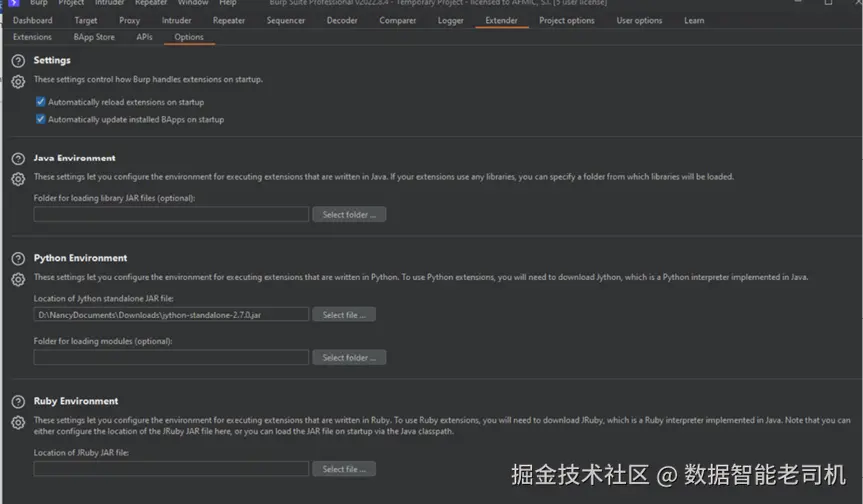Screen dimensions: 863x504
Task: Focus the Java library JAR folder field
Action: click(x=171, y=215)
